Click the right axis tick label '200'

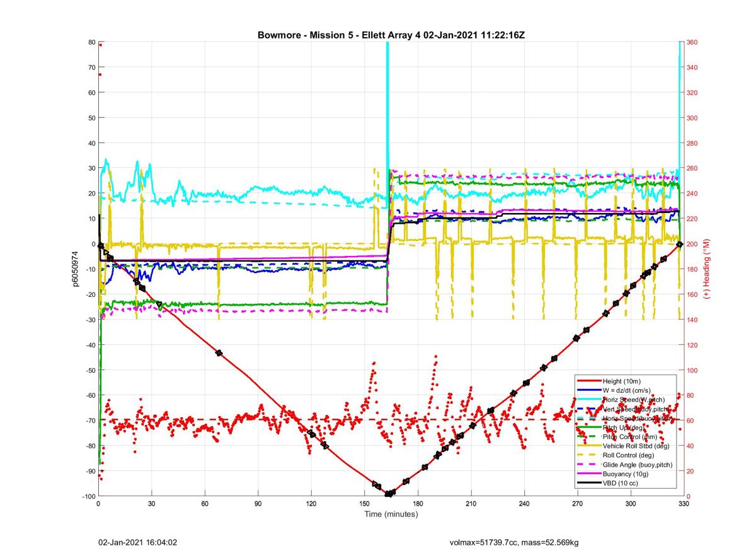coord(692,244)
